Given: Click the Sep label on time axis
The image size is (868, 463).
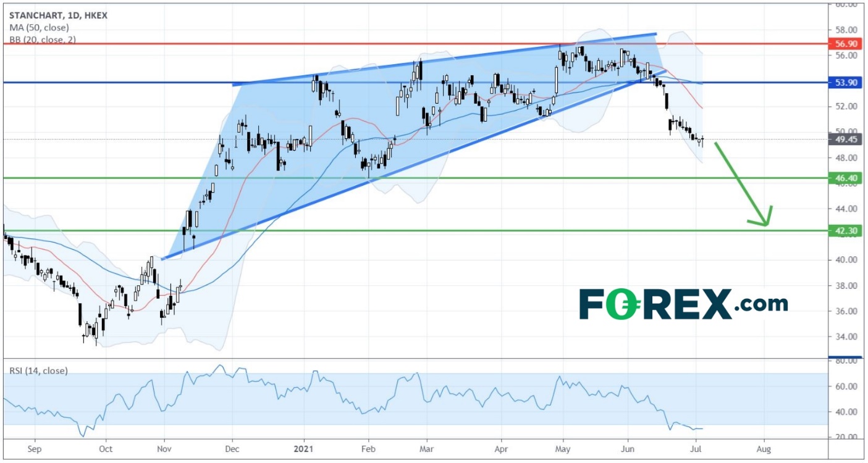Looking at the screenshot, I should (x=35, y=448).
